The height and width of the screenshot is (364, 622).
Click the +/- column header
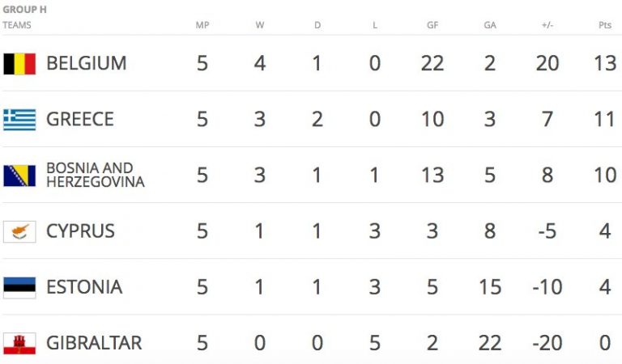click(547, 25)
